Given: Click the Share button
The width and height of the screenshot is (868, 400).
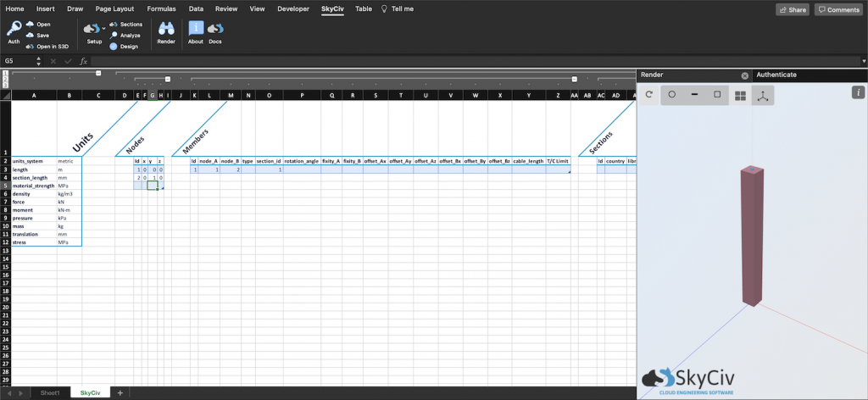Looking at the screenshot, I should click(793, 9).
